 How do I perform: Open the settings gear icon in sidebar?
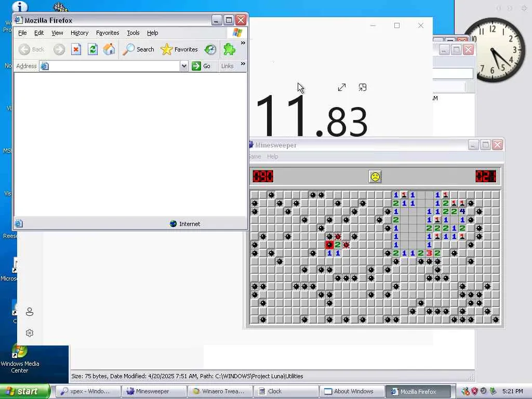pos(30,333)
